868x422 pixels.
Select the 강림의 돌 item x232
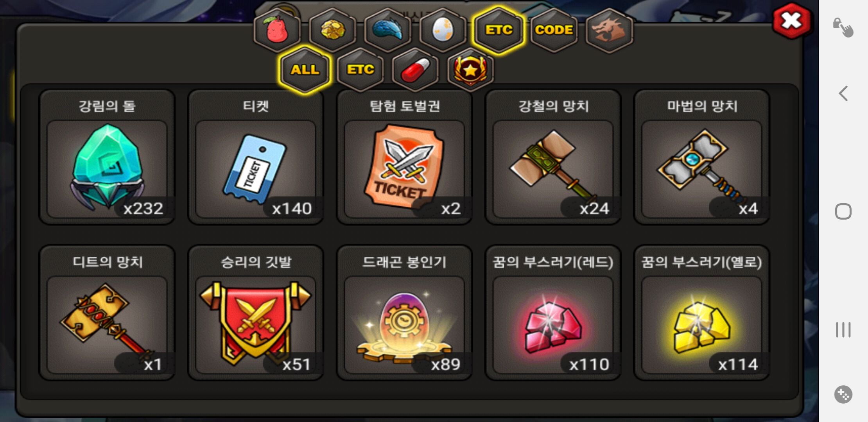107,157
